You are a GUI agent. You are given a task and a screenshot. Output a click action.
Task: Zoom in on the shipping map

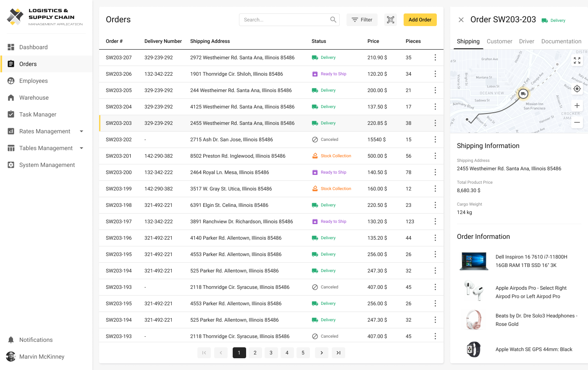[x=577, y=106]
